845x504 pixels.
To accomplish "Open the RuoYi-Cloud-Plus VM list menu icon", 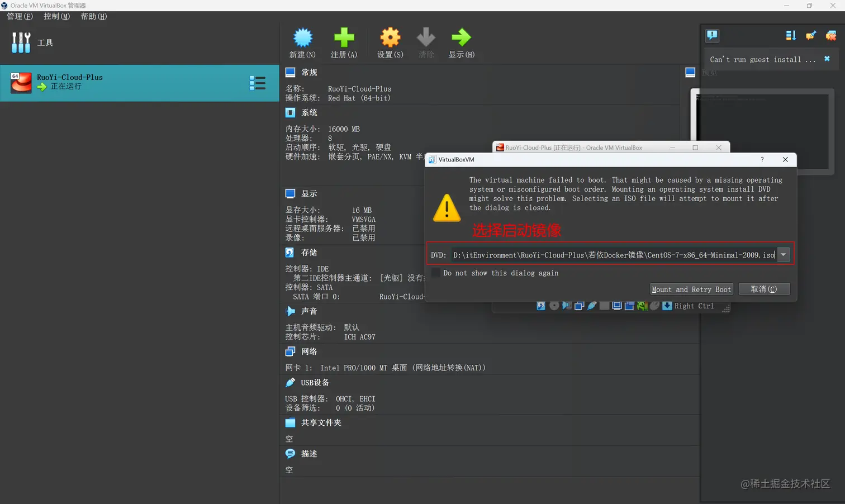I will pyautogui.click(x=257, y=83).
